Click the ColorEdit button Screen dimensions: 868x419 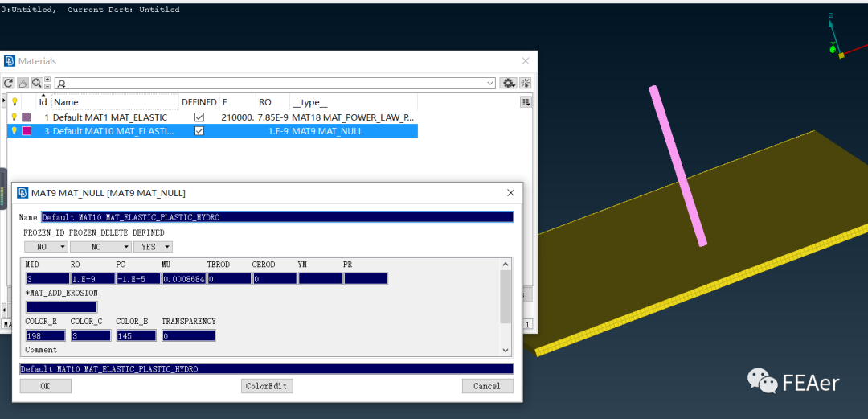click(267, 386)
